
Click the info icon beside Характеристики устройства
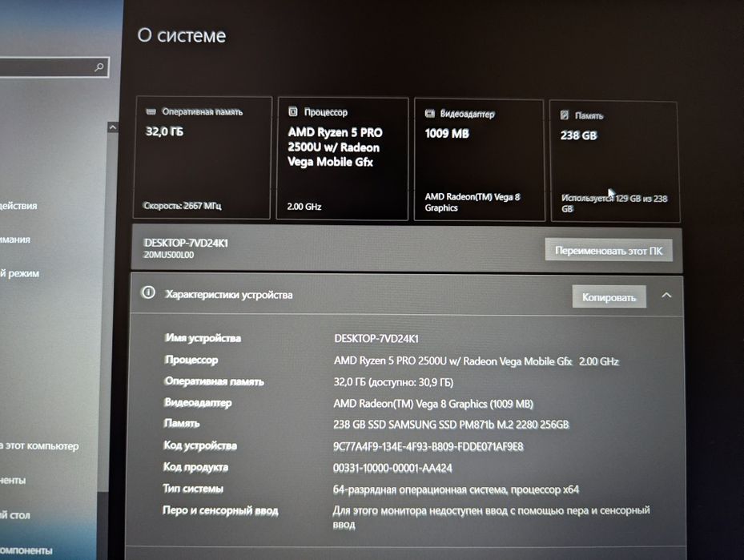(x=148, y=292)
